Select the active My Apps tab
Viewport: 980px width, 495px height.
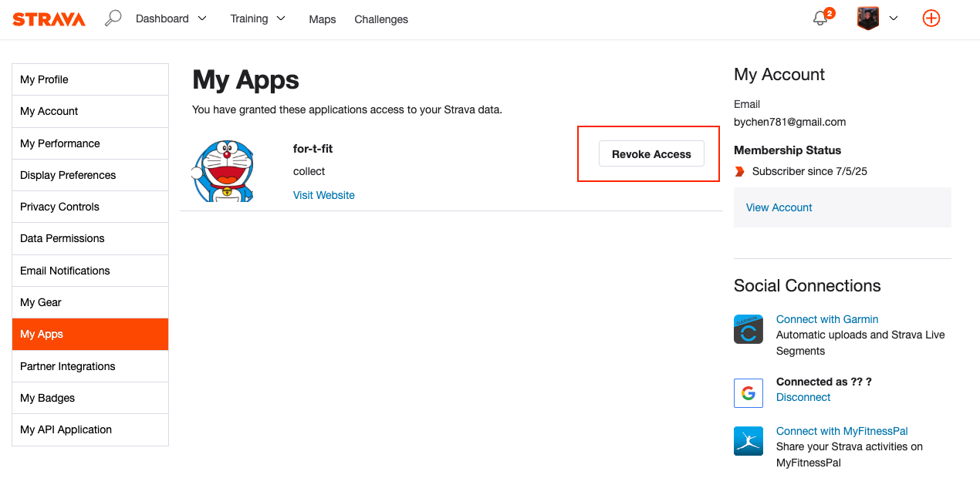point(90,334)
